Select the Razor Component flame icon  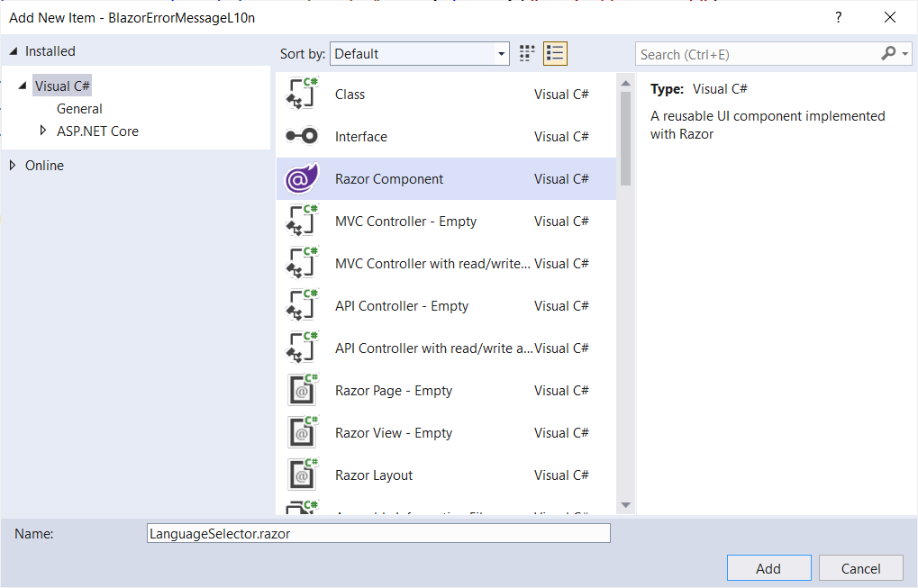(x=302, y=178)
